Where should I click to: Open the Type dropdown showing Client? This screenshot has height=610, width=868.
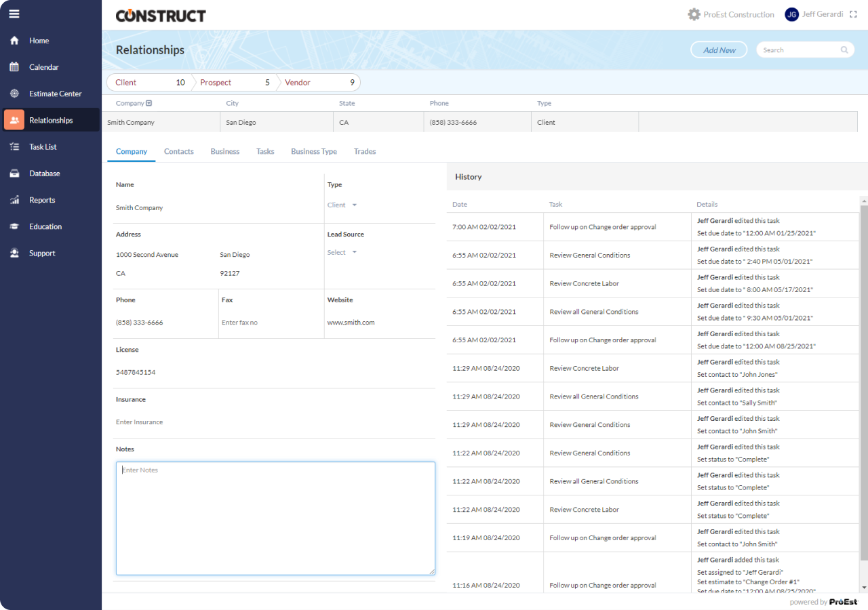pyautogui.click(x=342, y=205)
